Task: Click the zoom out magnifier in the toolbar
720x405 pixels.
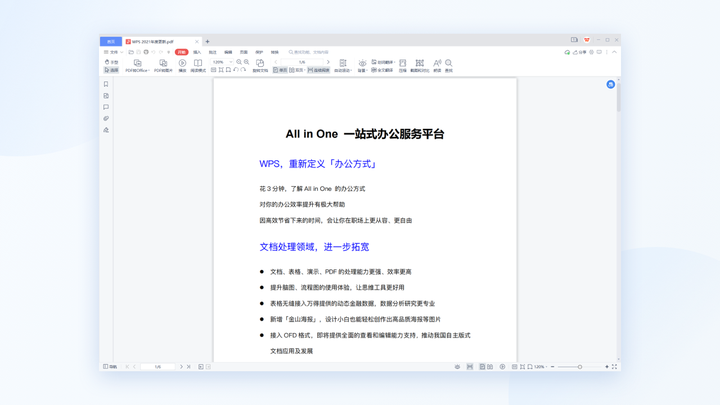Action: pyautogui.click(x=247, y=62)
